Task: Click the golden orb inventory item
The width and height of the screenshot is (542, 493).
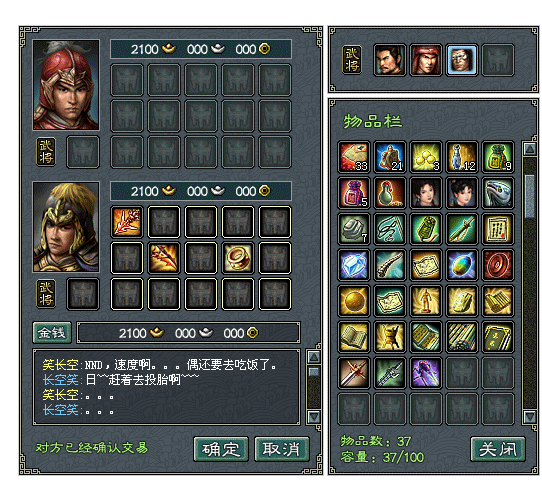Action: [x=354, y=301]
